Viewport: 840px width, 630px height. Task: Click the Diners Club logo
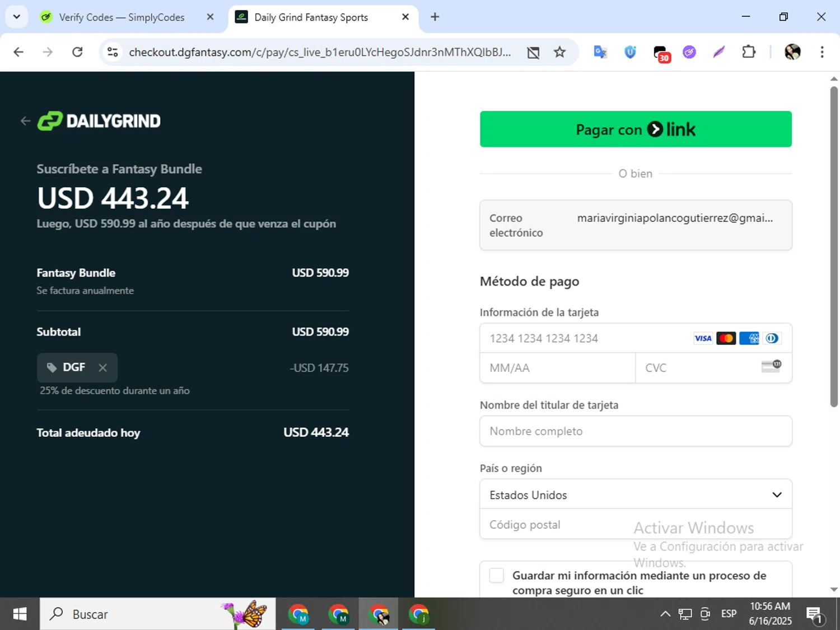click(772, 338)
